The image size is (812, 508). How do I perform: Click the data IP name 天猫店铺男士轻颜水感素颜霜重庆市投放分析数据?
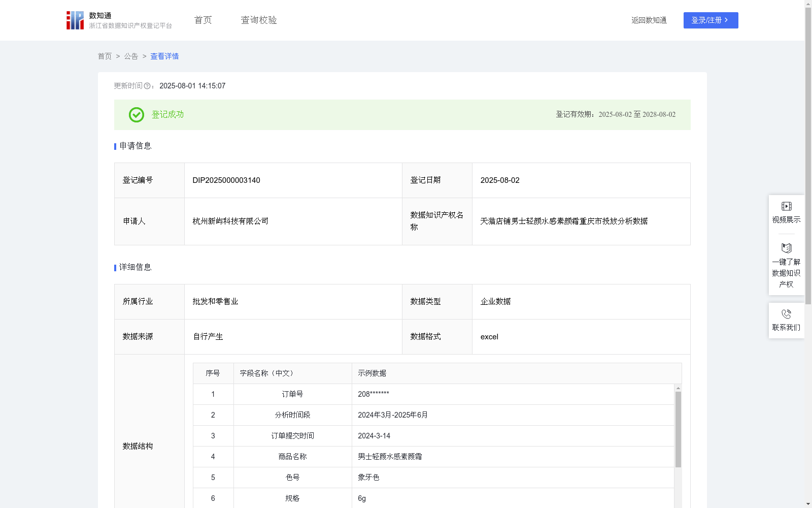[x=564, y=221]
